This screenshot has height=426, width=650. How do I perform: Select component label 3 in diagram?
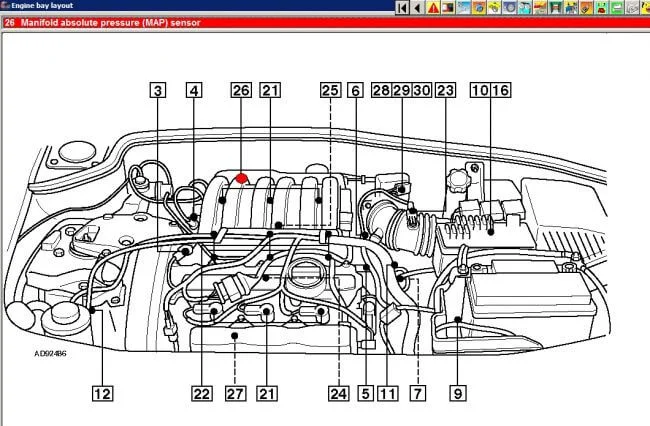point(158,90)
